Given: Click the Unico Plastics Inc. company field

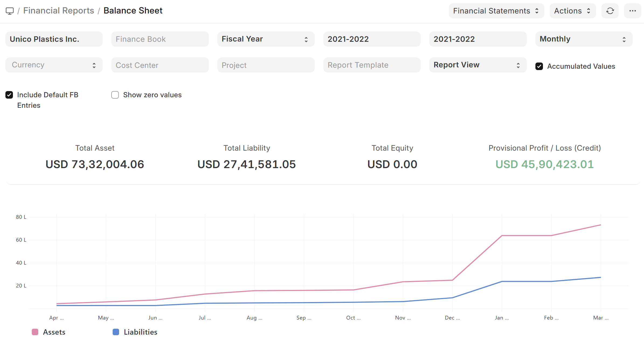Looking at the screenshot, I should [x=54, y=39].
